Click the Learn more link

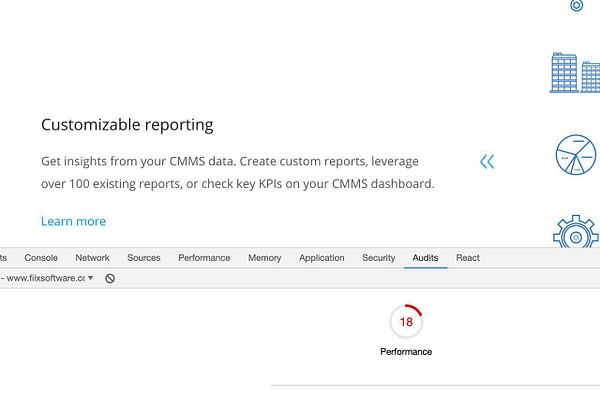pos(73,221)
